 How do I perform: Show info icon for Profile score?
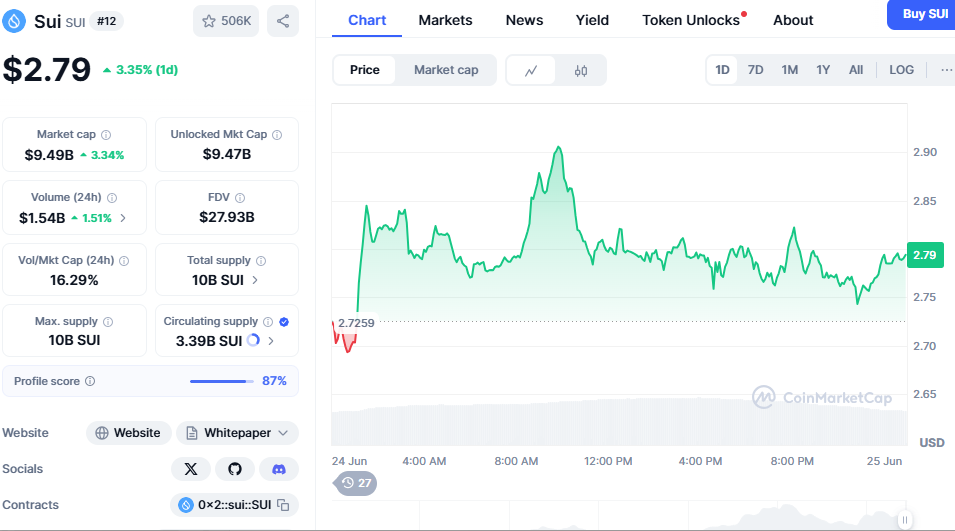pyautogui.click(x=90, y=381)
